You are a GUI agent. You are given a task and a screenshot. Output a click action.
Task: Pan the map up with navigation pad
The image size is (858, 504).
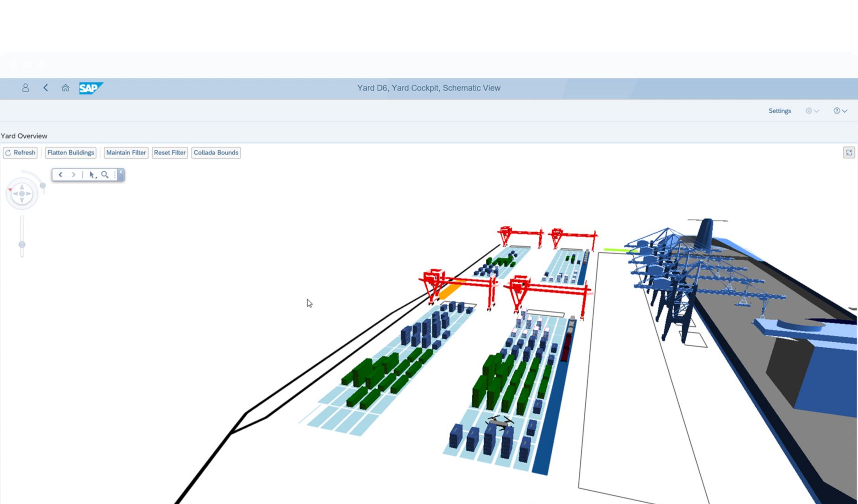[x=22, y=187]
